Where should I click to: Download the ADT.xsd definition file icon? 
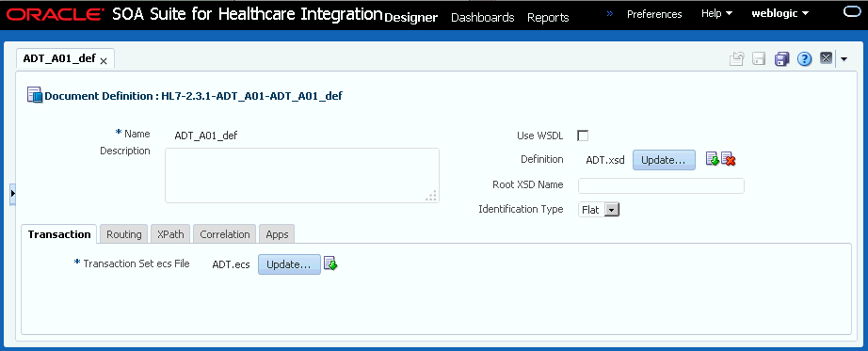pos(712,159)
